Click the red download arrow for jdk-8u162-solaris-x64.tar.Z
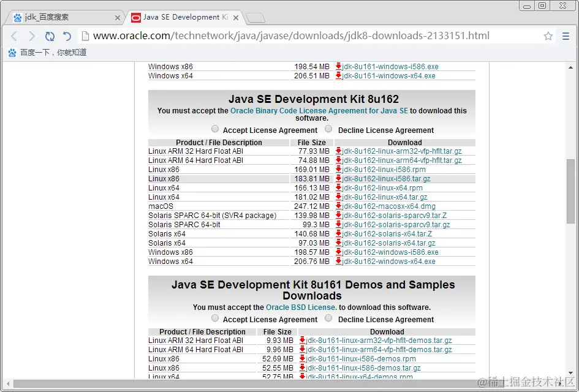Image resolution: width=579 pixels, height=392 pixels. click(x=338, y=233)
